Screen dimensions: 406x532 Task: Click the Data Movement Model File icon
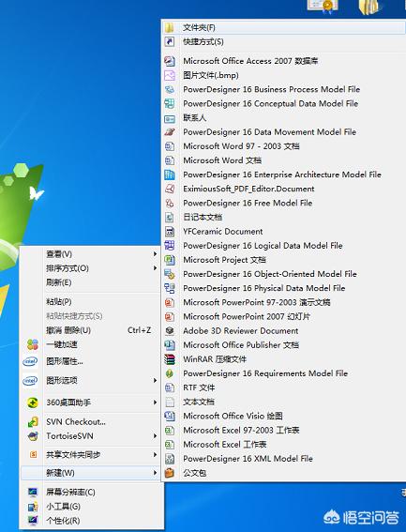tap(170, 132)
